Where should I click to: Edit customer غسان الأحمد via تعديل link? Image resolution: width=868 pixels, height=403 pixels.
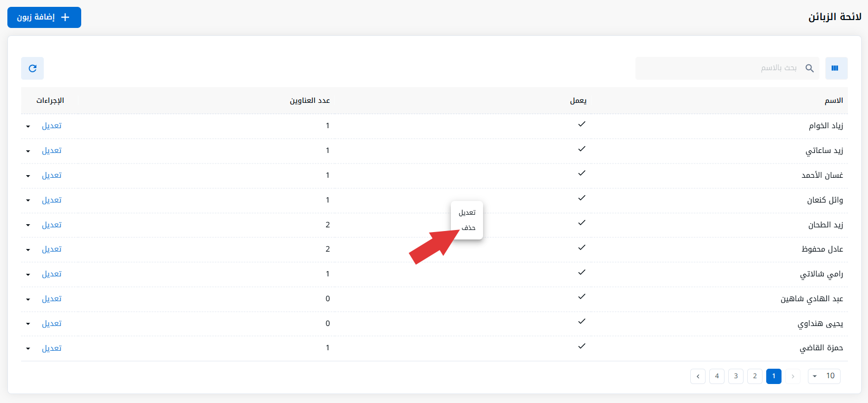pos(52,175)
